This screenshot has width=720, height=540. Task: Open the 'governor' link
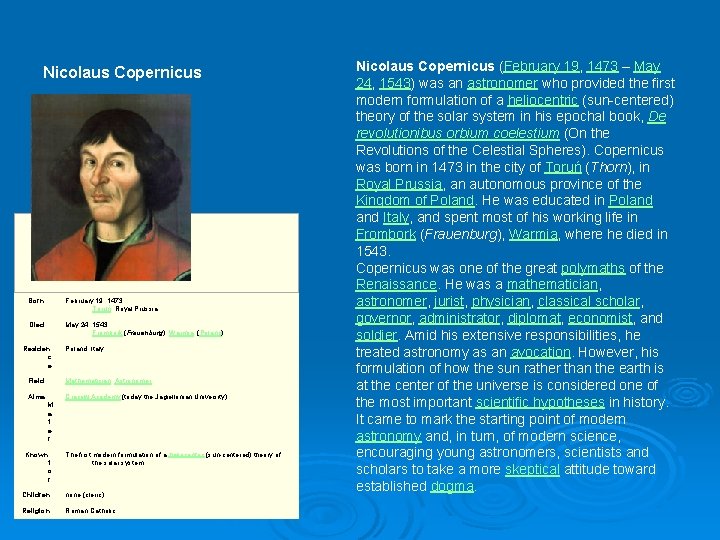pyautogui.click(x=383, y=318)
